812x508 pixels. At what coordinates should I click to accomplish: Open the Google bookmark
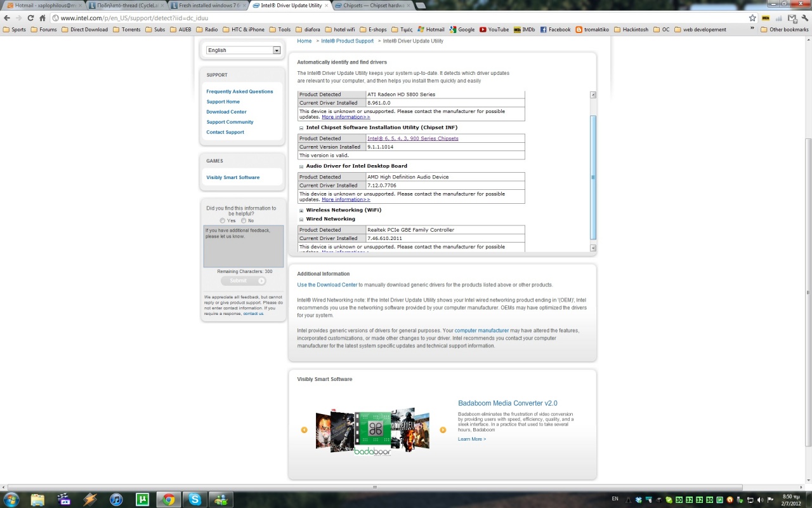tap(462, 29)
